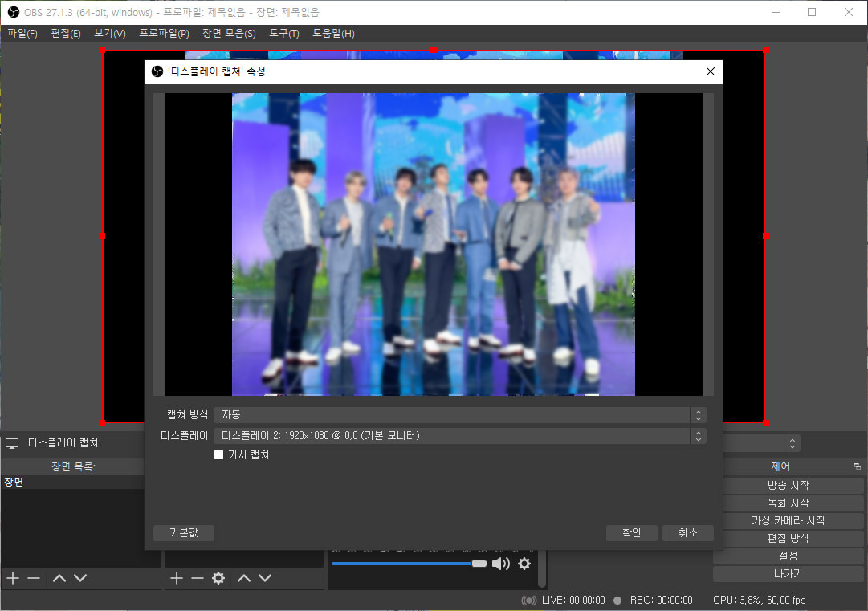Click the display capture monitor icon
Image resolution: width=868 pixels, height=611 pixels.
point(13,442)
